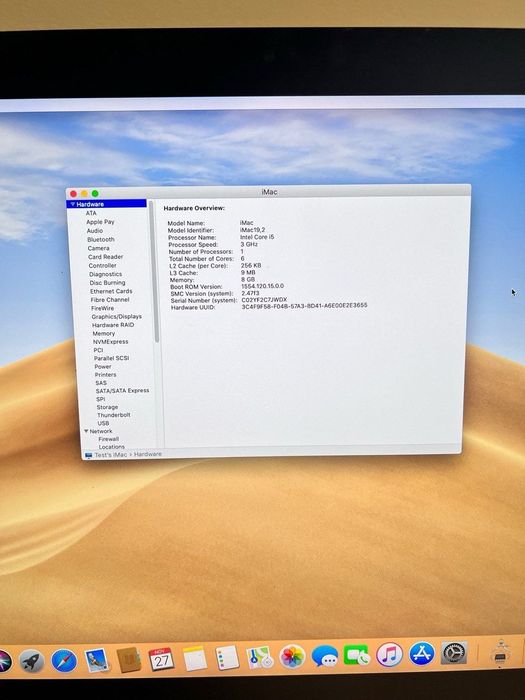This screenshot has width=525, height=700.
Task: Select Hardware RAID in sidebar
Action: coord(113,325)
